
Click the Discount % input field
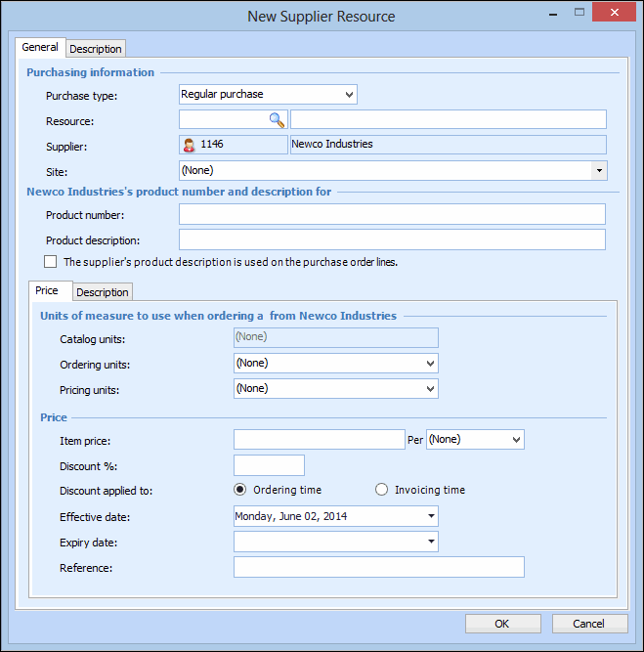[269, 465]
